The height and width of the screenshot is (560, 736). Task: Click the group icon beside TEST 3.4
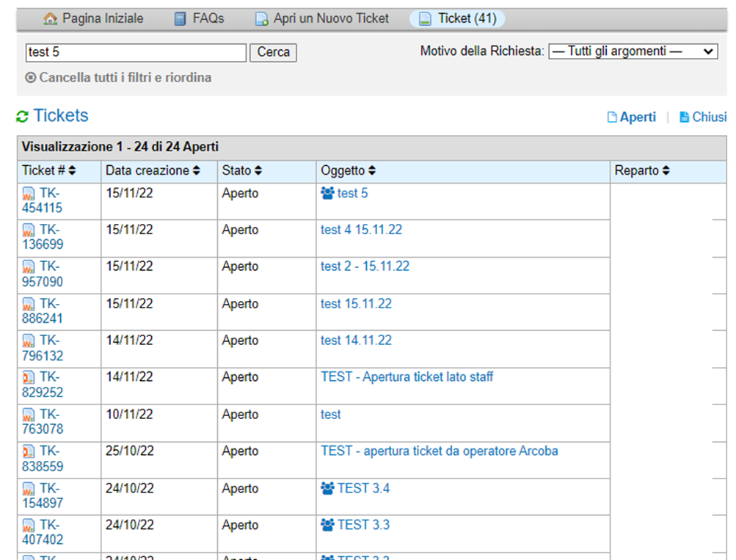click(x=327, y=488)
